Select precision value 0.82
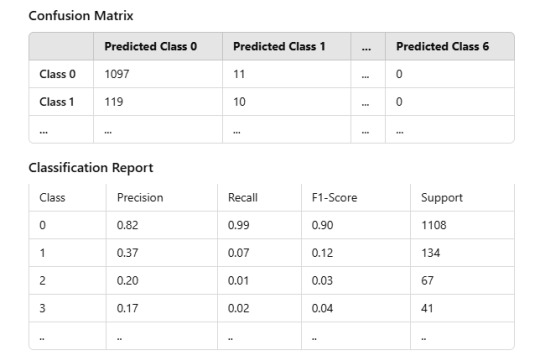This screenshot has height=361, width=540. click(127, 225)
